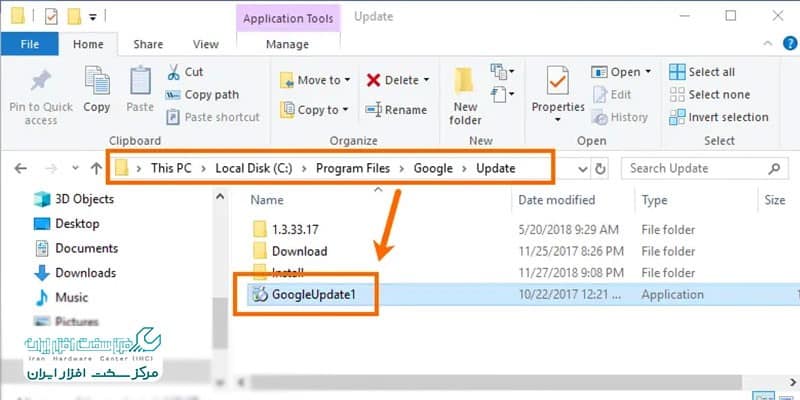
Task: Expand the Properties dropdown arrow
Action: (558, 120)
